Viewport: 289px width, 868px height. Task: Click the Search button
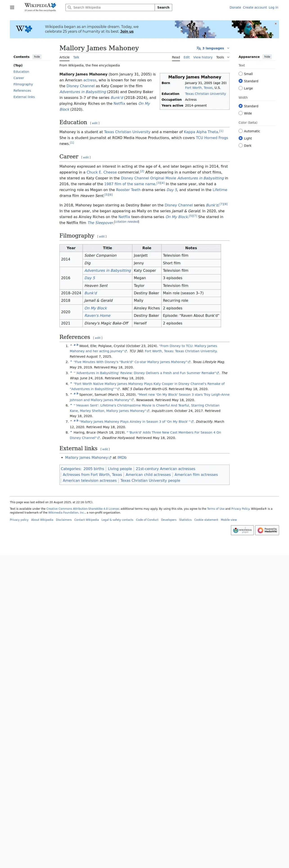pos(163,7)
